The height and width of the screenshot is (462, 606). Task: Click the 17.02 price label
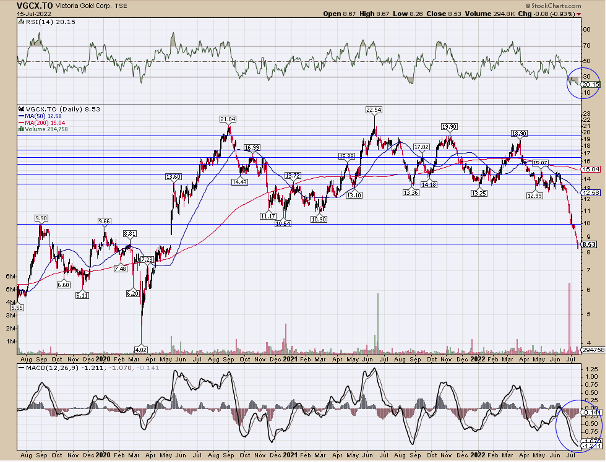coord(421,147)
